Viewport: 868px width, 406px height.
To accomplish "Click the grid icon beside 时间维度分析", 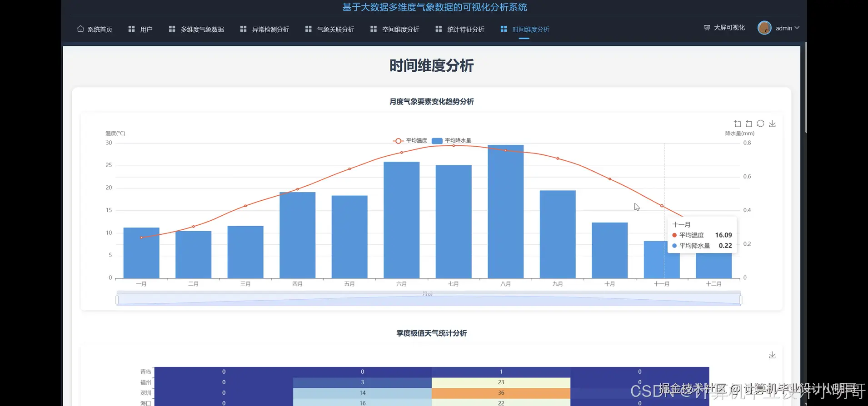I will coord(504,29).
